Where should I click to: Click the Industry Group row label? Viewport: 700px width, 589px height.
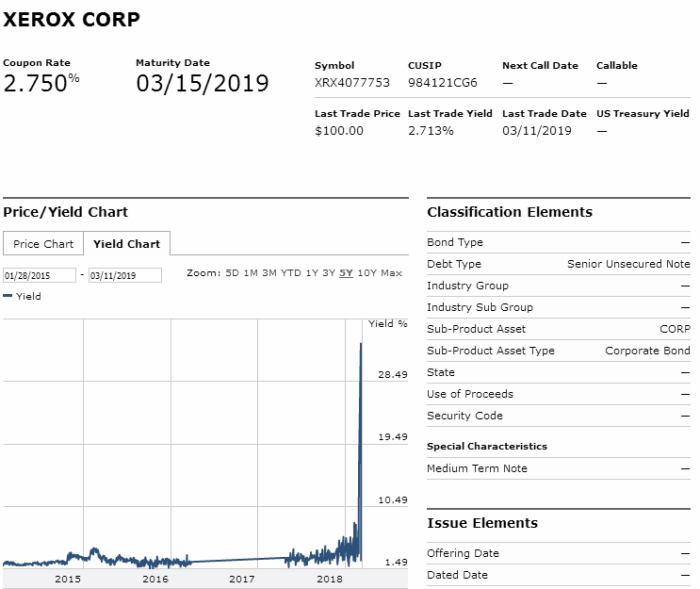coord(467,286)
